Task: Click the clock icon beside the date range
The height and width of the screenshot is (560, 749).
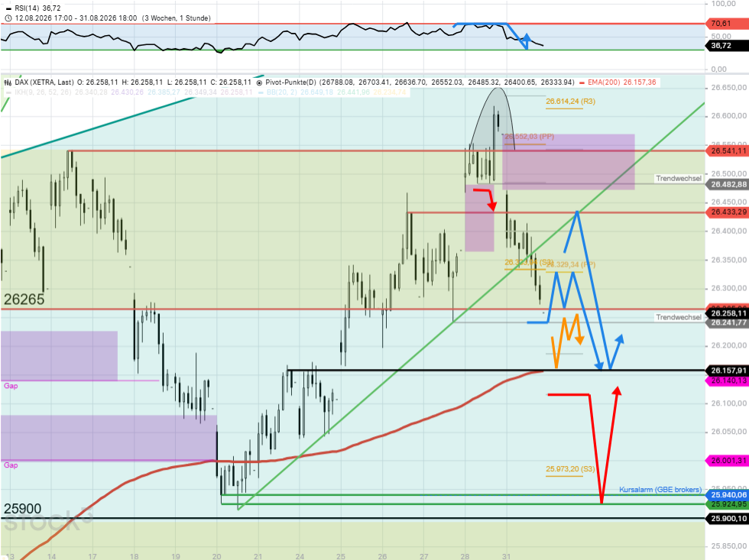Action: click(x=8, y=18)
